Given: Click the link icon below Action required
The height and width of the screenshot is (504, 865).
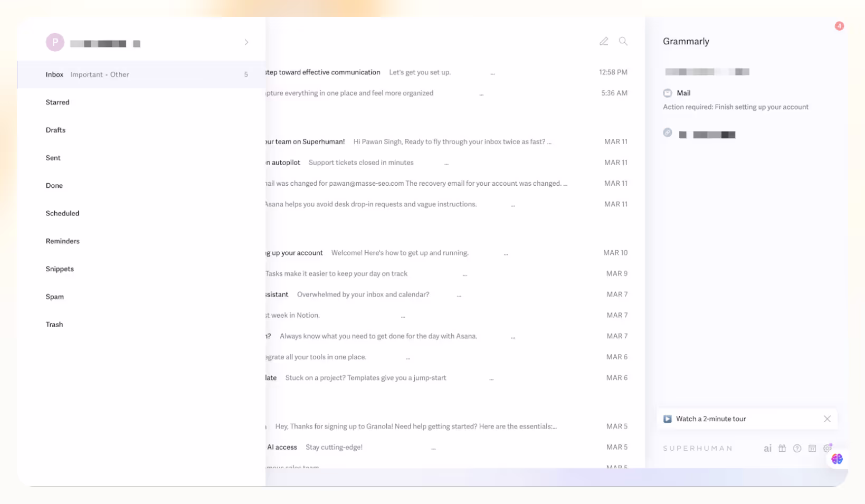Looking at the screenshot, I should point(668,132).
